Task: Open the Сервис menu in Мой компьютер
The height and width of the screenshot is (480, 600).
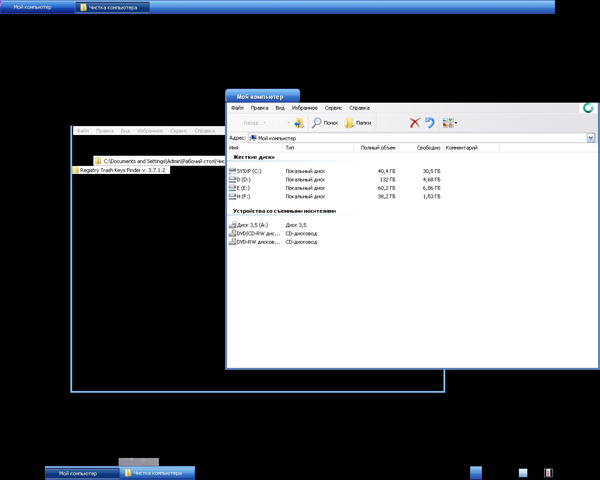Action: [333, 108]
